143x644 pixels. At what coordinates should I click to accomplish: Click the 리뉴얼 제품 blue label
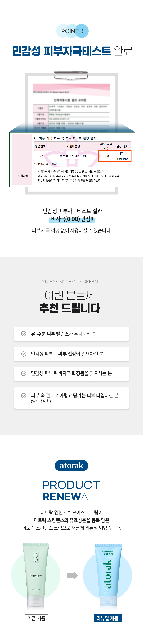coord(107,618)
